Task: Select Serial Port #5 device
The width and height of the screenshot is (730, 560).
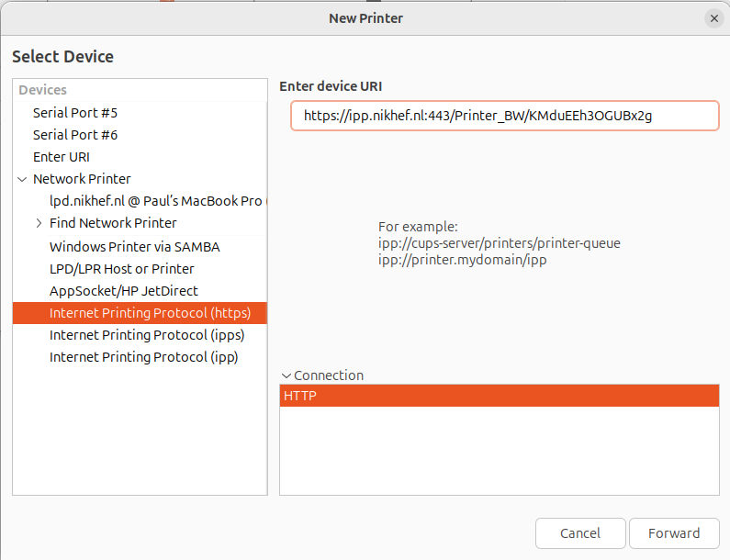Action: coord(75,113)
